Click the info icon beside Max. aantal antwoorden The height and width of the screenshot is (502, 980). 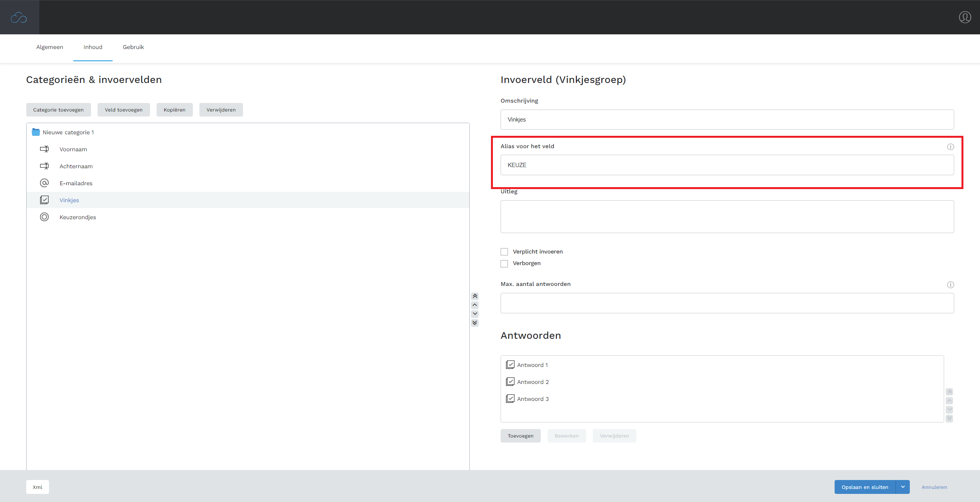(950, 285)
